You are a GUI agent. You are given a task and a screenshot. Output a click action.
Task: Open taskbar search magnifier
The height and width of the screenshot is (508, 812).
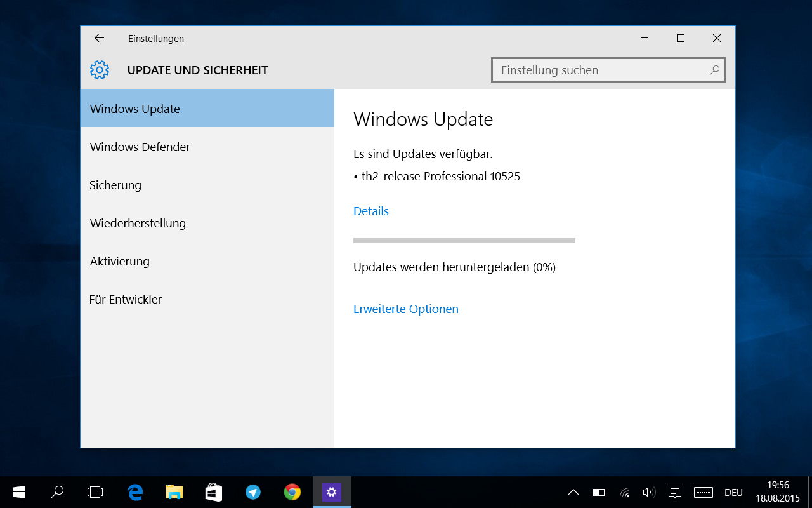pos(57,492)
